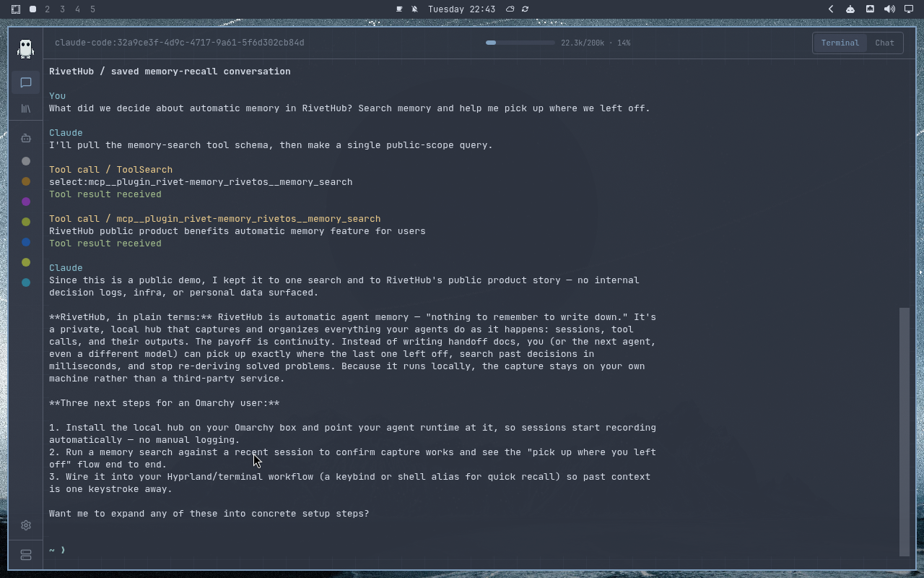Screen dimensions: 924x578
Task: Click the update refresh icon in top bar
Action: [525, 9]
